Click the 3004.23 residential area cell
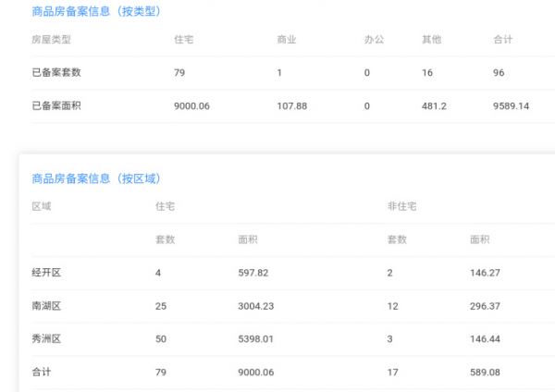The width and height of the screenshot is (555, 392). click(x=256, y=306)
